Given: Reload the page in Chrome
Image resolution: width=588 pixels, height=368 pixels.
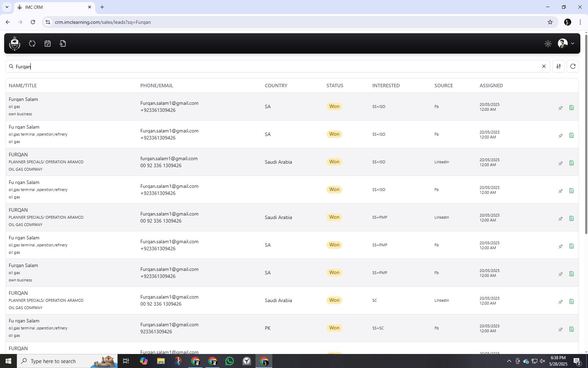Looking at the screenshot, I should pyautogui.click(x=33, y=22).
